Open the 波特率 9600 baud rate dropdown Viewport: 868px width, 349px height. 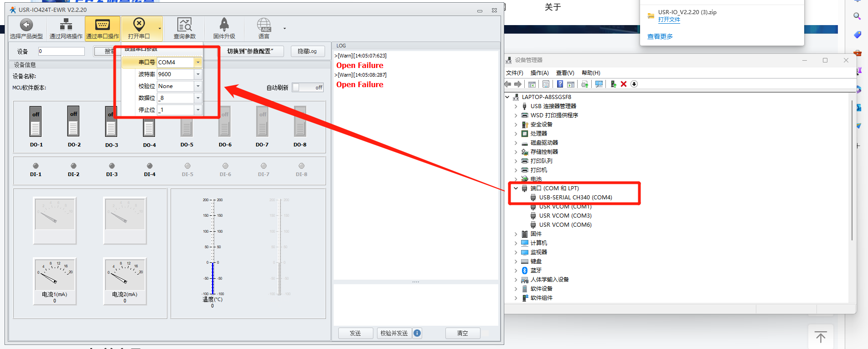click(198, 74)
